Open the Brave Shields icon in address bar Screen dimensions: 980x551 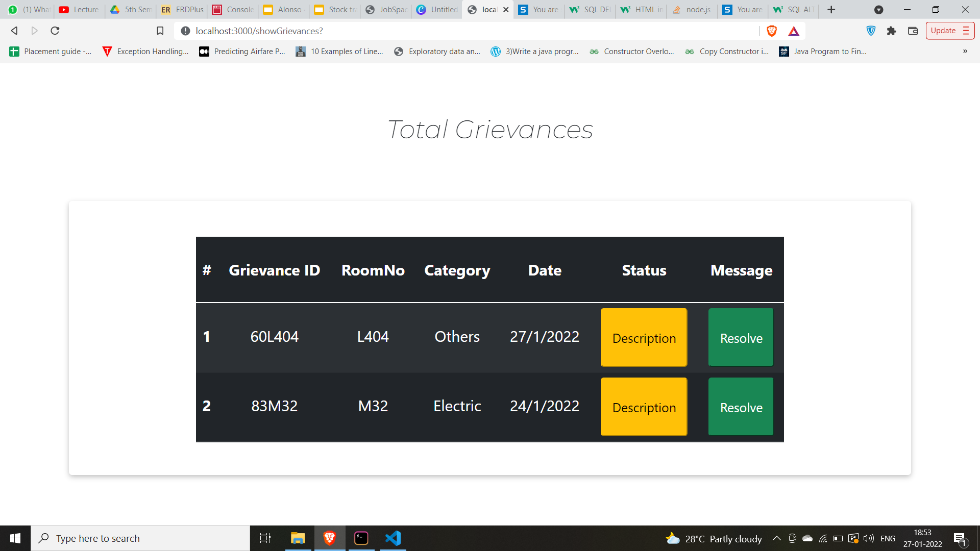(772, 31)
